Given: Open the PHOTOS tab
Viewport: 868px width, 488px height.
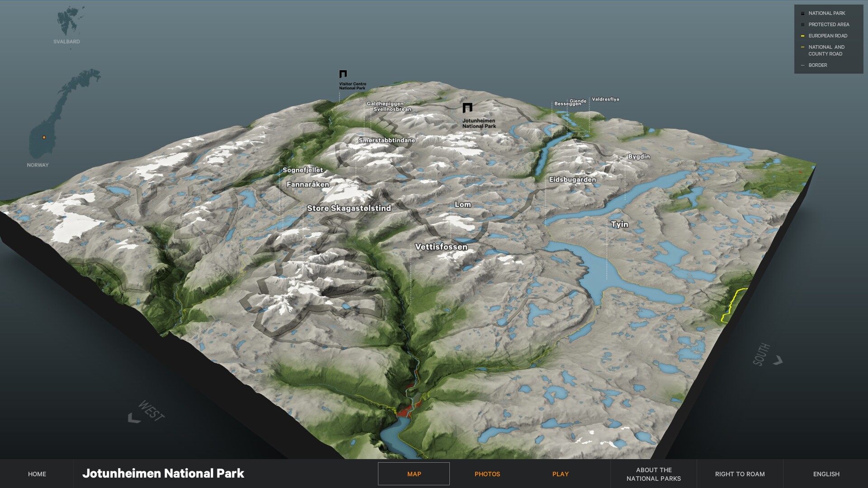Looking at the screenshot, I should 487,474.
